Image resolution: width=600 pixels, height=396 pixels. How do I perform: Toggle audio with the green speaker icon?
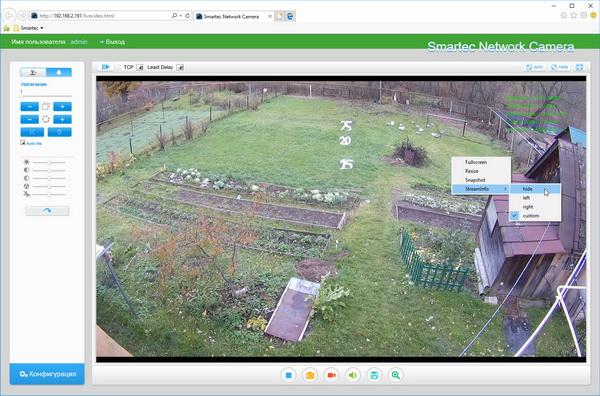(353, 375)
